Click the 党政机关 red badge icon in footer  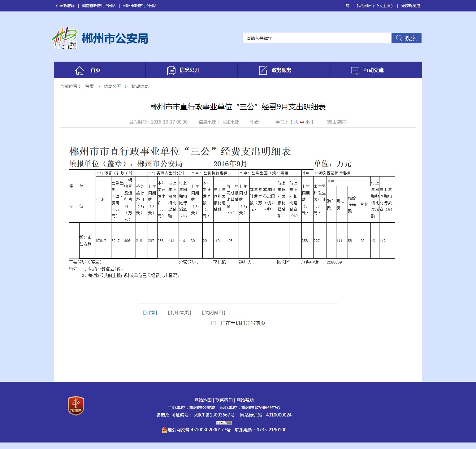click(x=76, y=406)
